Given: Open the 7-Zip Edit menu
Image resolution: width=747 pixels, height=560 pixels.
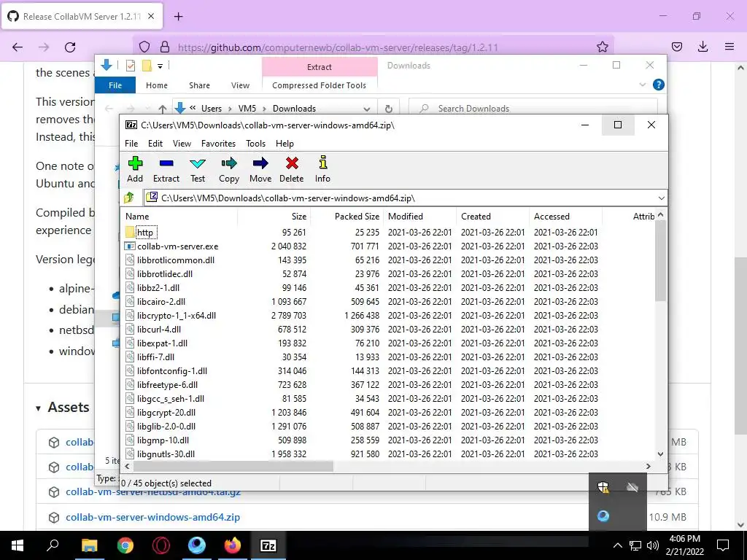Looking at the screenshot, I should click(155, 144).
